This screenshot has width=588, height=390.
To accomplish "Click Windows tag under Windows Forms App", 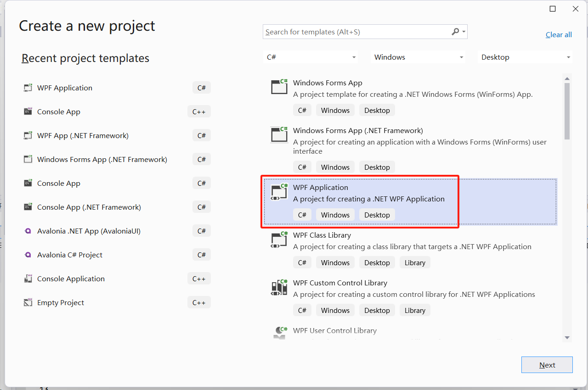I will coord(335,110).
